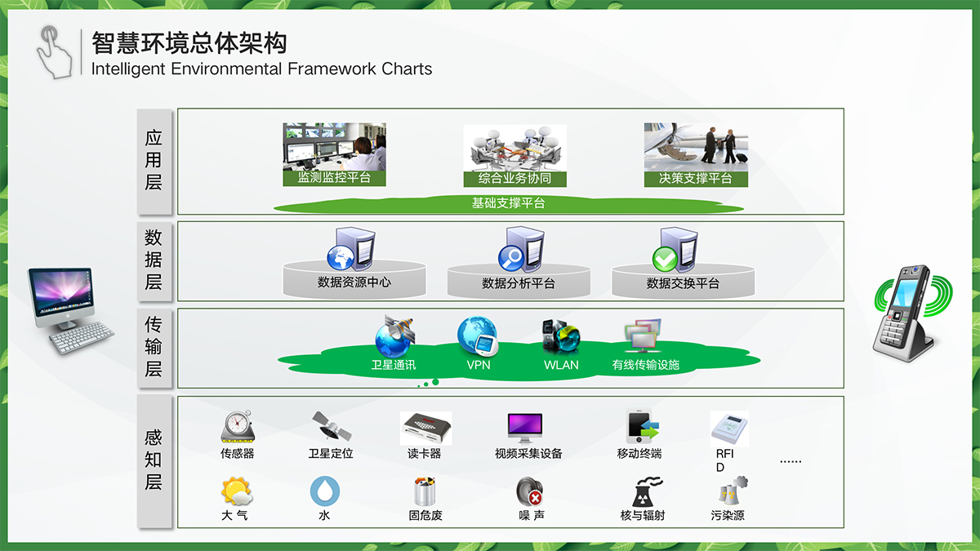Select the 传输层 layer label

tap(154, 347)
